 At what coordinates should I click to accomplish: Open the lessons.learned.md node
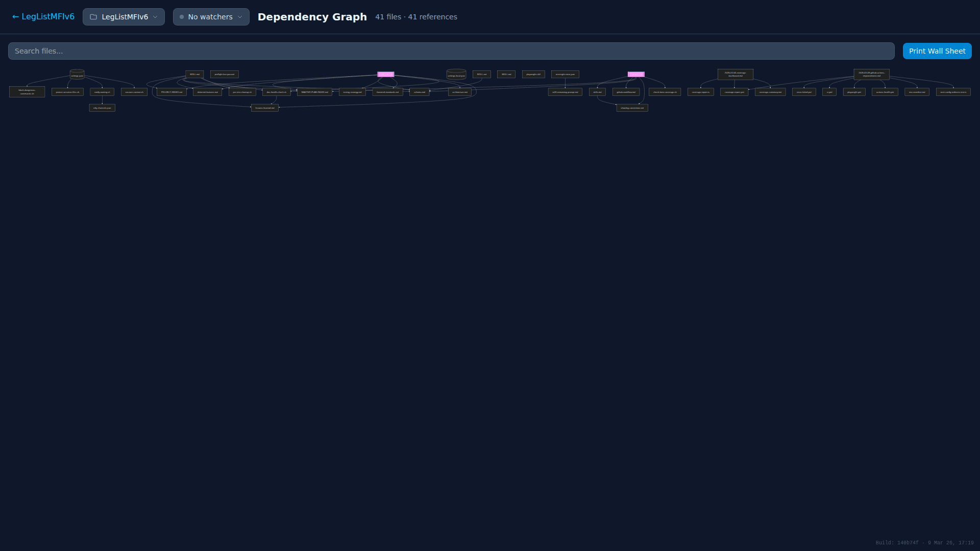(265, 108)
